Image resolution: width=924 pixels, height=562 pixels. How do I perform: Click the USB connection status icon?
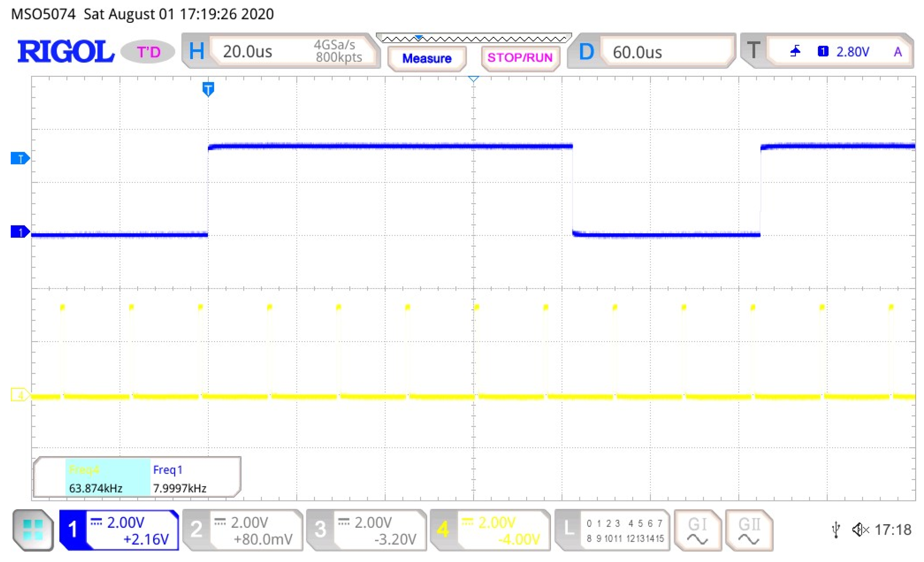[836, 530]
